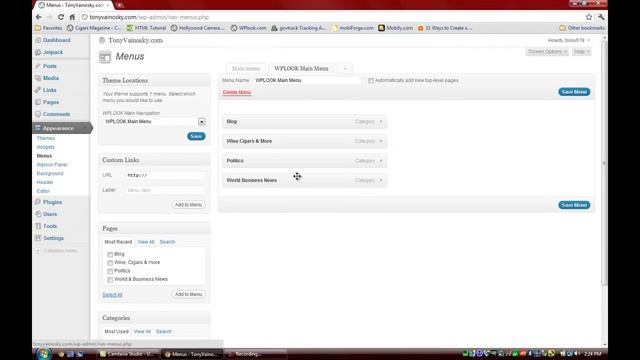Screen dimensions: 640x360
Task: Open the Recording taskbar item
Action: [256, 354]
